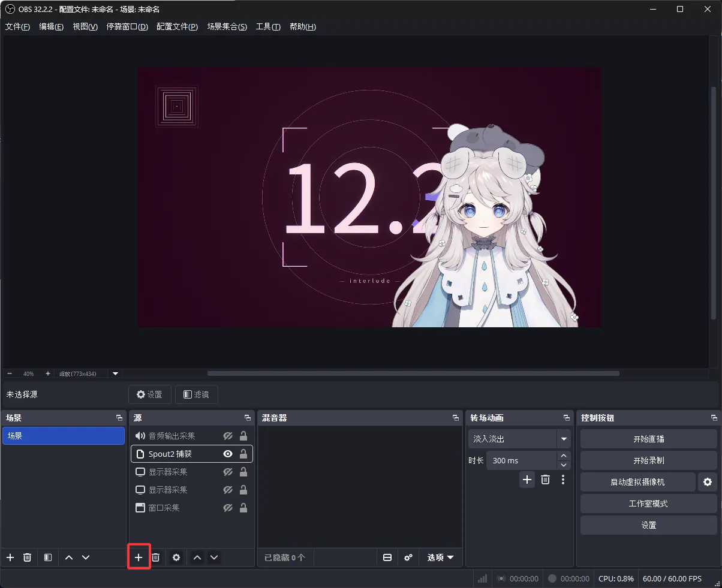Click the signal strength bars in status bar
This screenshot has height=588, width=722.
click(482, 579)
